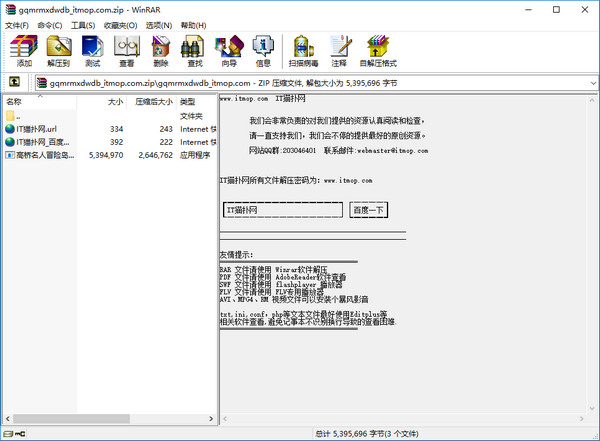This screenshot has height=441, width=600.
Task: Go up one folder level button
Action: [x=14, y=82]
